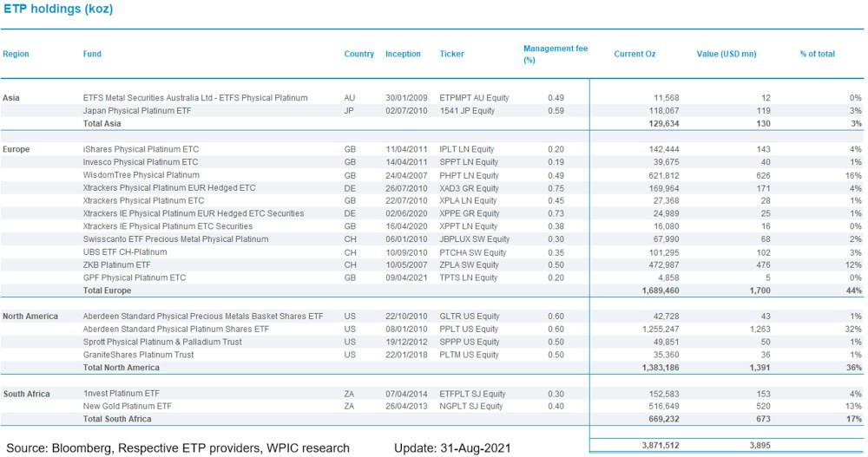Select the USD value '1,263'
This screenshot has height=457, width=868.
(x=759, y=330)
